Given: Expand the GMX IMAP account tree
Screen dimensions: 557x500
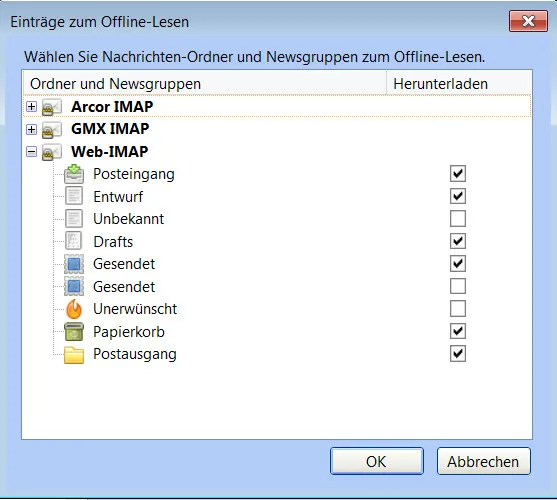Looking at the screenshot, I should coord(32,129).
